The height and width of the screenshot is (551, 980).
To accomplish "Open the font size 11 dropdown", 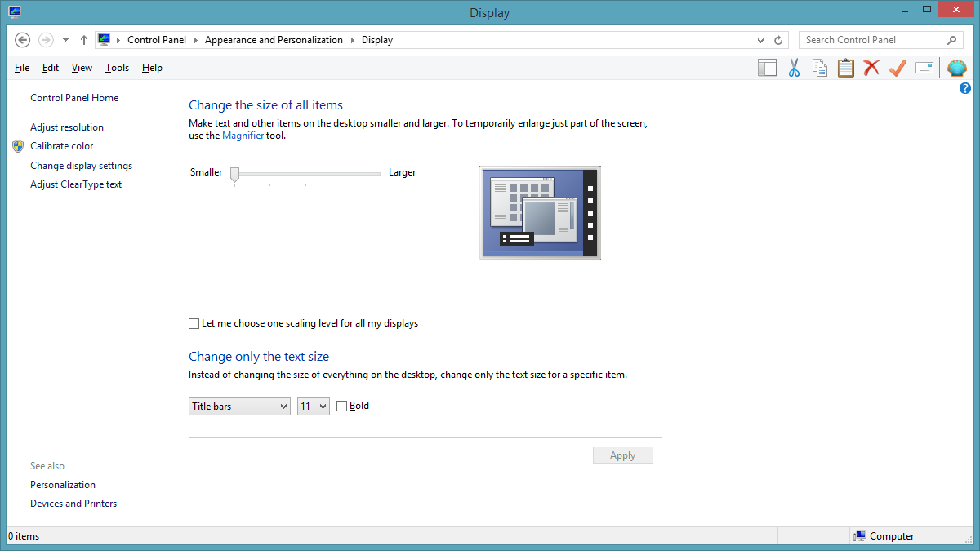I will [x=313, y=406].
